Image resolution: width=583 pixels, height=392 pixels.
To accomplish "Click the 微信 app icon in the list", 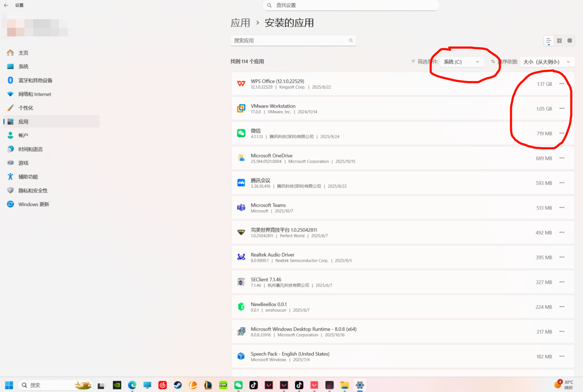I will pyautogui.click(x=241, y=133).
